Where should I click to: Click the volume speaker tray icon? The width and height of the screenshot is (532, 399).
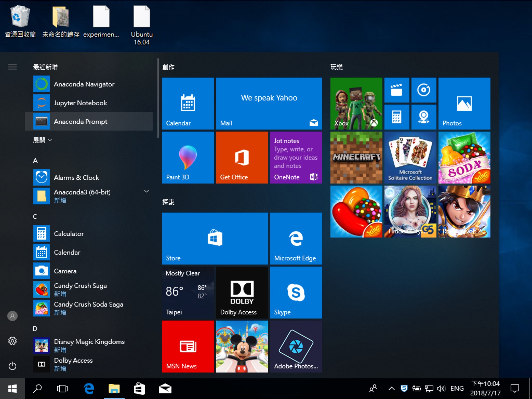(441, 389)
